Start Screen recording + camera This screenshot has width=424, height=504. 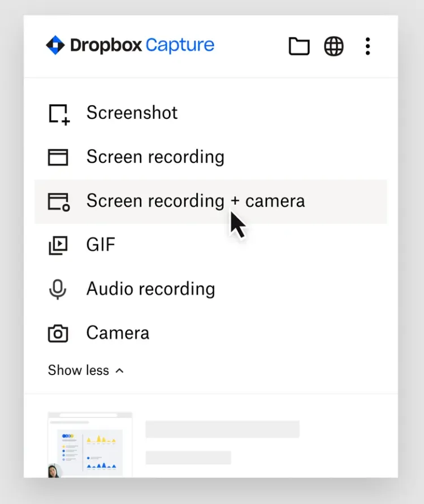coord(210,202)
